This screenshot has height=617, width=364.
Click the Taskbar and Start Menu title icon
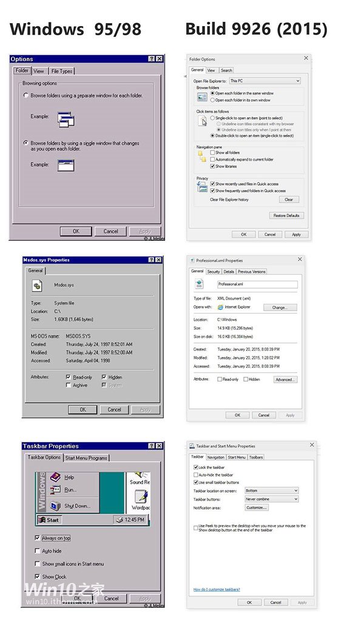tap(192, 446)
